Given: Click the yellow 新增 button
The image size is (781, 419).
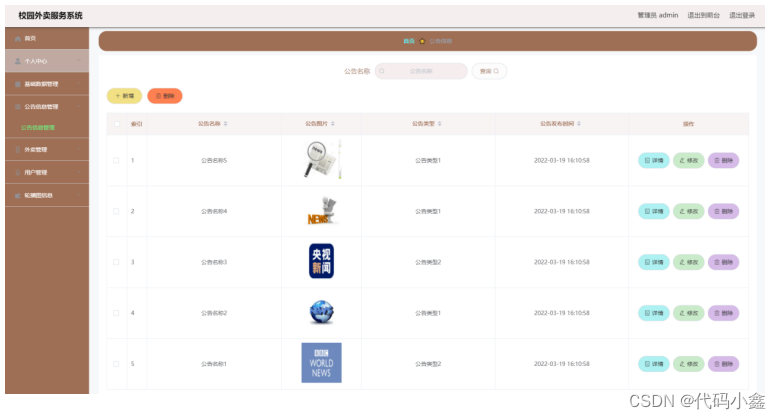Looking at the screenshot, I should tap(125, 96).
